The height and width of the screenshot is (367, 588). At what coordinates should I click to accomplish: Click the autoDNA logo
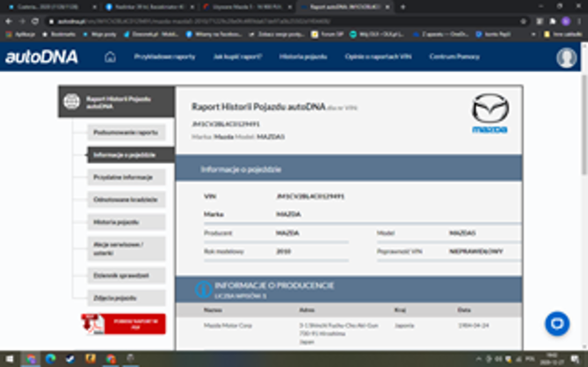41,57
